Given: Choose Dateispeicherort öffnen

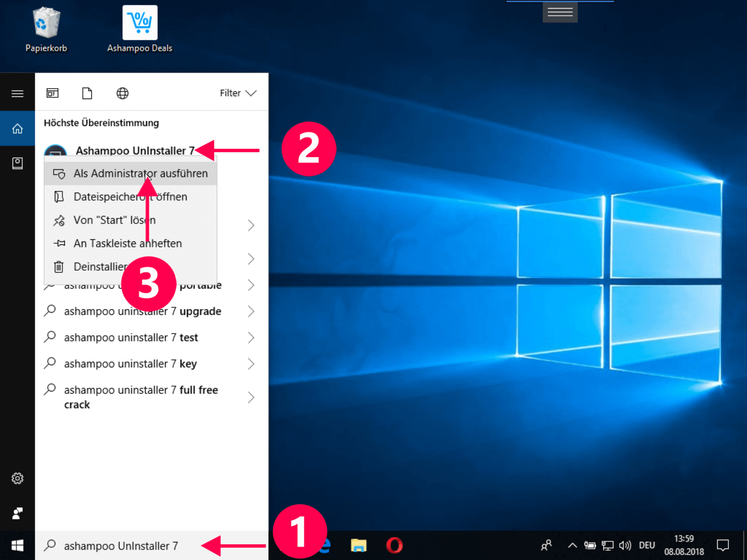Looking at the screenshot, I should (x=131, y=197).
